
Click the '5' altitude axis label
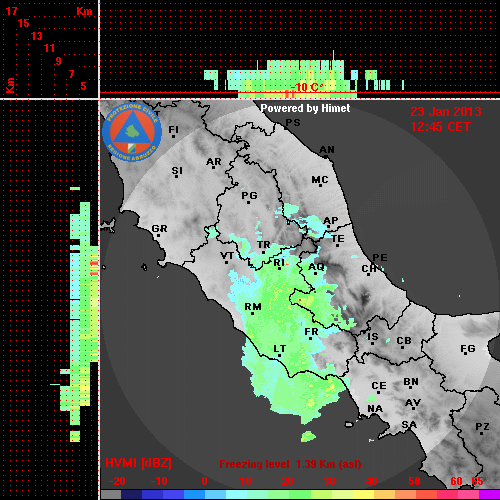click(x=83, y=86)
